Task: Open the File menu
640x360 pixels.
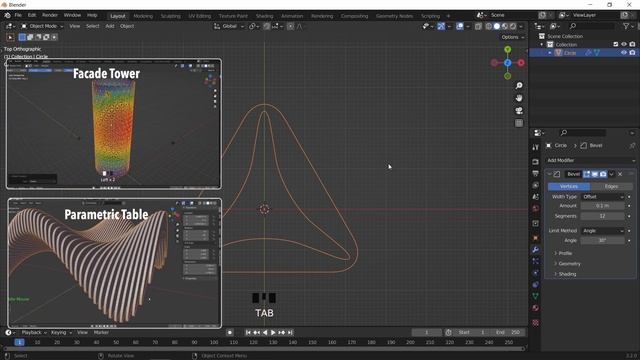Action: [18, 15]
